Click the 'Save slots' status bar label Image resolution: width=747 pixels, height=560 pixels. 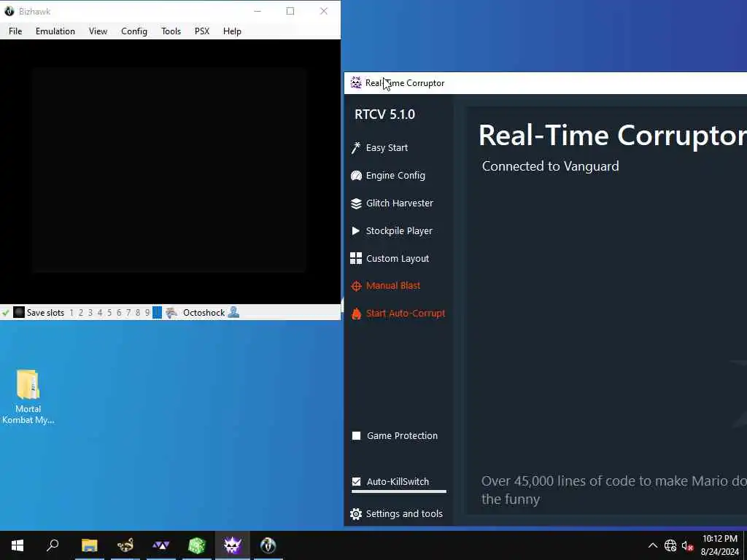click(x=45, y=313)
